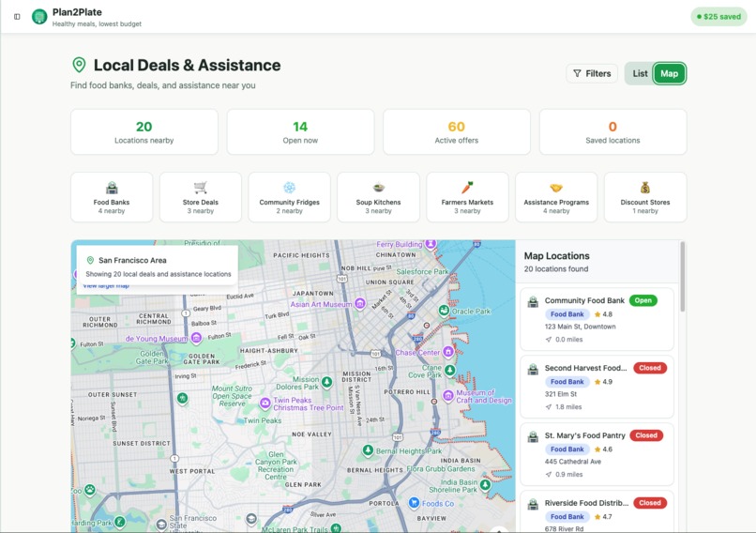Select the 20 Locations nearby card
The width and height of the screenshot is (756, 533).
144,131
